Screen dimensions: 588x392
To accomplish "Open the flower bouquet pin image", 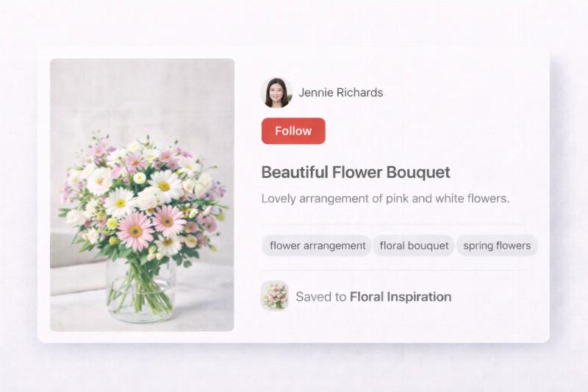I will (x=142, y=195).
